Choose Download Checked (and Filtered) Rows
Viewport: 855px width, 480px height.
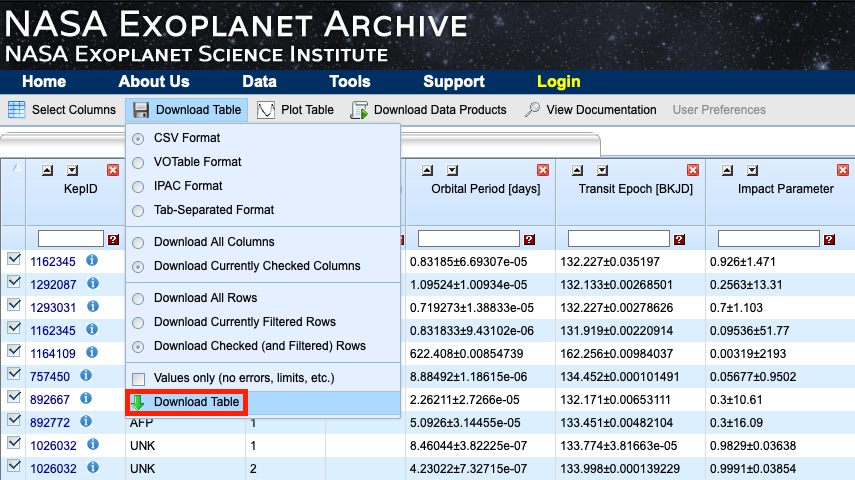[x=139, y=346]
